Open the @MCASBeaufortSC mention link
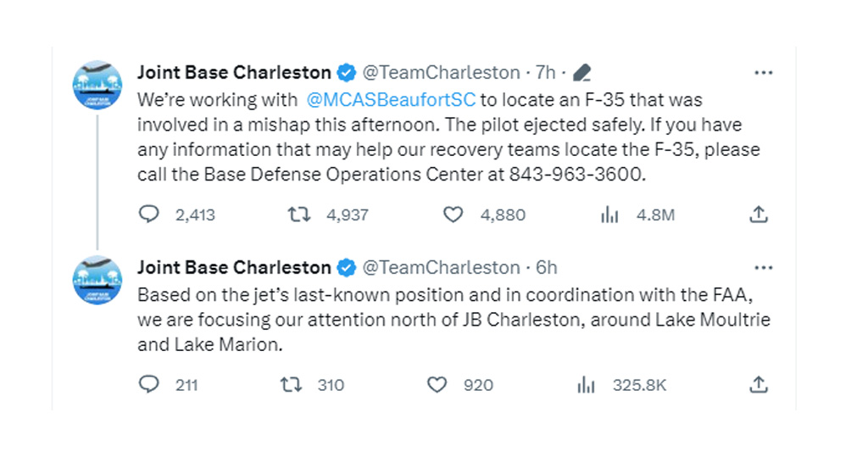The height and width of the screenshot is (457, 868). pyautogui.click(x=391, y=100)
